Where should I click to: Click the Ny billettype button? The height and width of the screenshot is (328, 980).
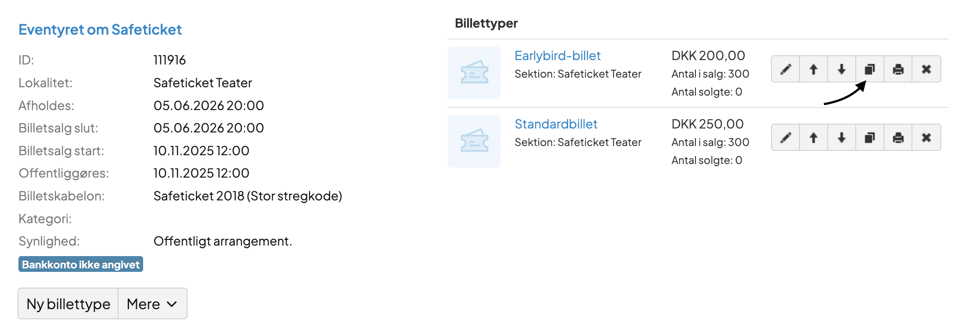68,304
